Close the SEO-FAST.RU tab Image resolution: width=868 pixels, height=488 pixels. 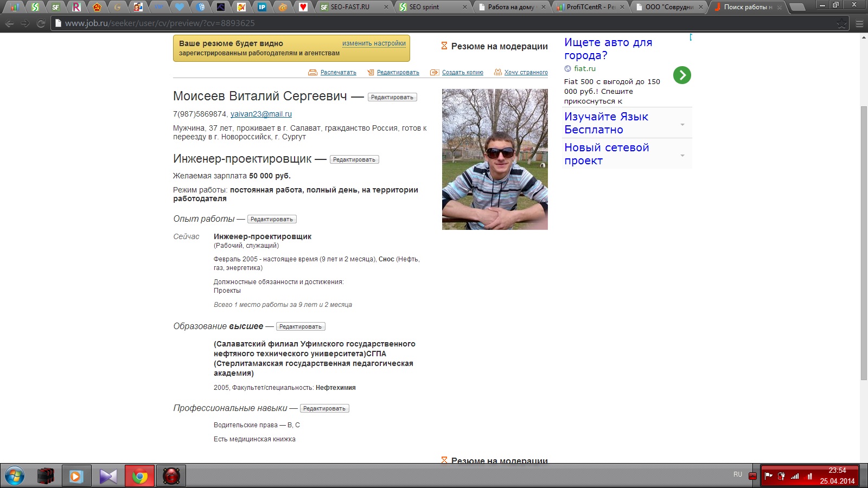point(386,7)
